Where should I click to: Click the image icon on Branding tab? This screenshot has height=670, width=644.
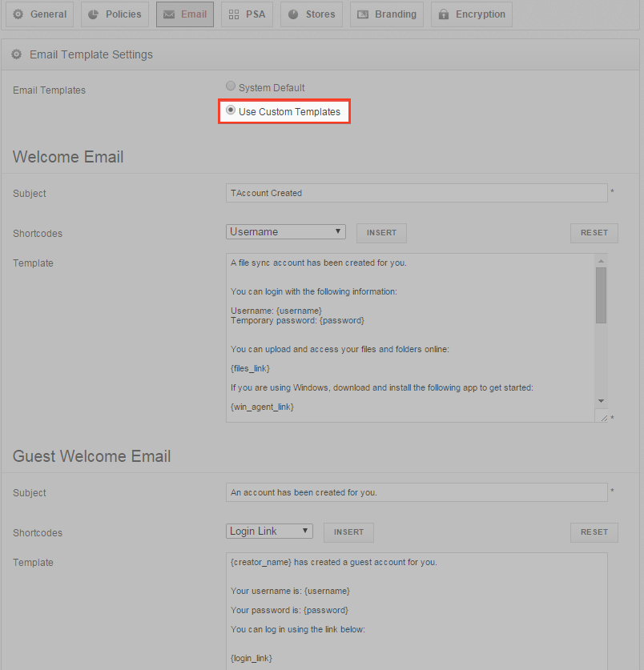coord(363,14)
